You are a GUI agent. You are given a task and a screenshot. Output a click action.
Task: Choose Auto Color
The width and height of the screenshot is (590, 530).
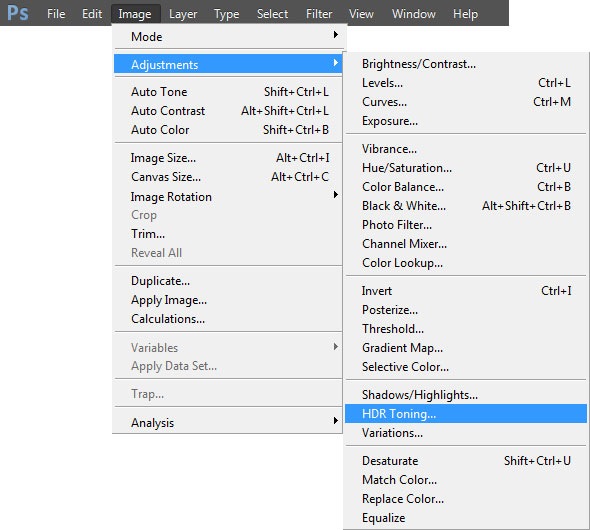click(x=228, y=130)
